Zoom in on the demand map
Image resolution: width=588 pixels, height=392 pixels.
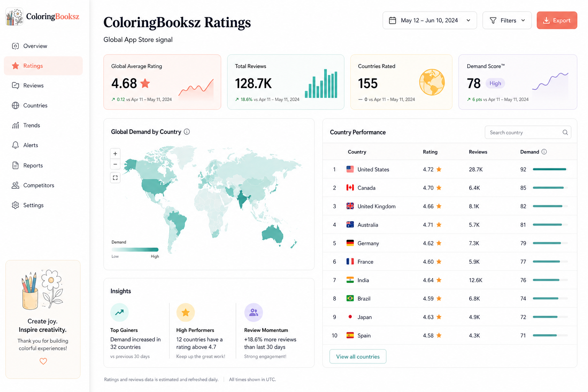point(115,154)
